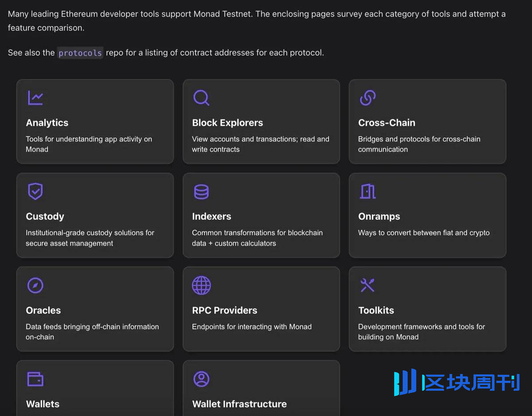Click the Toolkits wrench and screwdriver icon
The height and width of the screenshot is (416, 532).
[368, 285]
